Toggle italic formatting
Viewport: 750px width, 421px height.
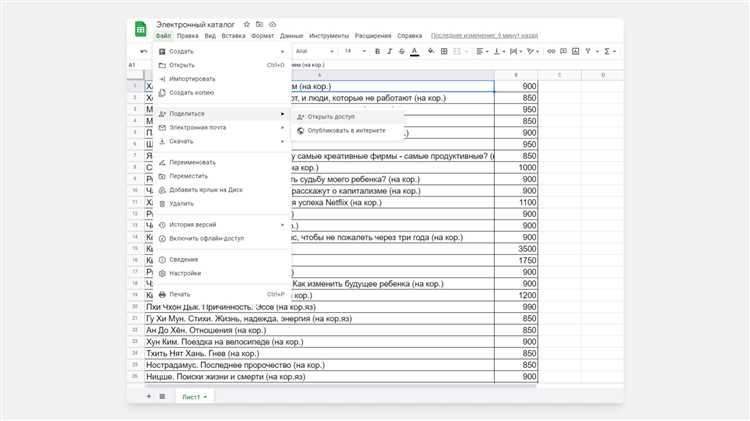coord(389,51)
